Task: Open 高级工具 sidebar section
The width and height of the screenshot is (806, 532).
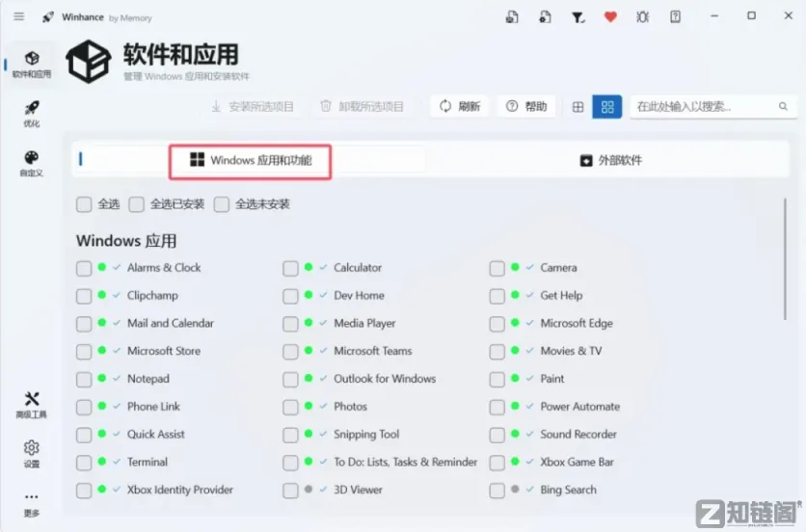Action: click(x=32, y=405)
